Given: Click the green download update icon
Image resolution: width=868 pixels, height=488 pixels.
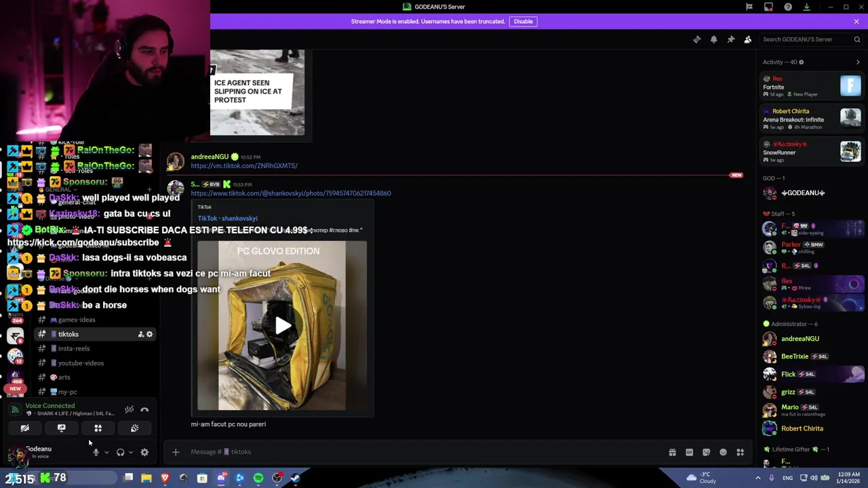Looking at the screenshot, I should point(806,7).
